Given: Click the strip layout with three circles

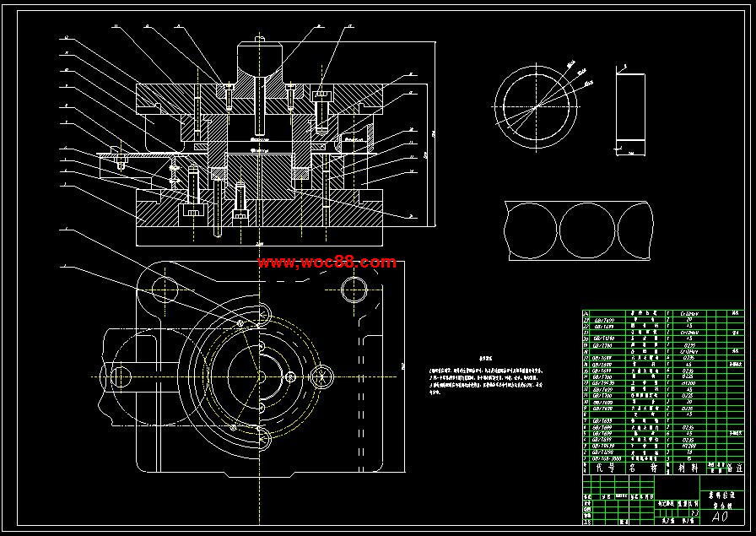Looking at the screenshot, I should [580, 230].
